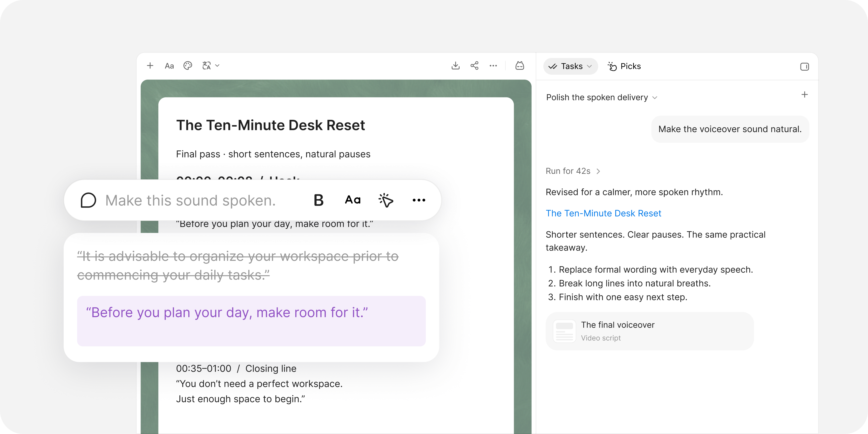Open 'The final voiceover' video script card
This screenshot has height=434, width=868.
coord(650,331)
